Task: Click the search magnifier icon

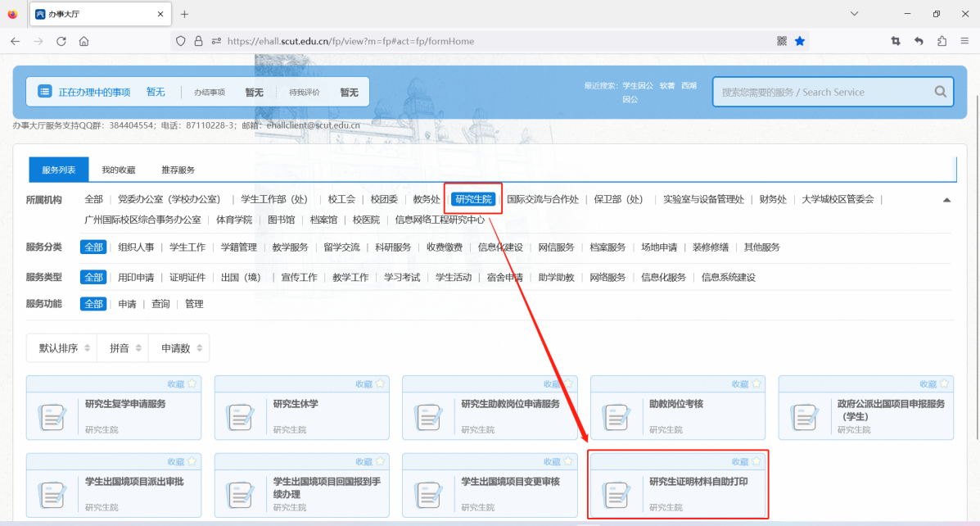Action: click(x=940, y=92)
